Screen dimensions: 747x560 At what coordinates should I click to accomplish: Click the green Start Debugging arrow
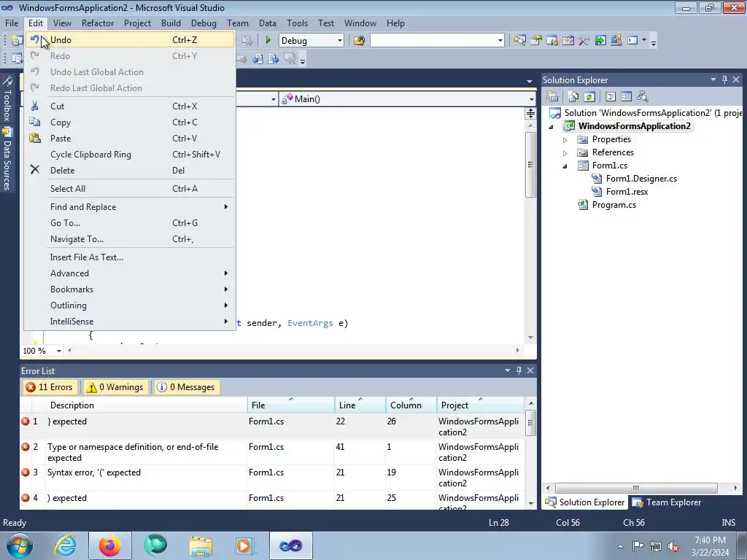(268, 41)
